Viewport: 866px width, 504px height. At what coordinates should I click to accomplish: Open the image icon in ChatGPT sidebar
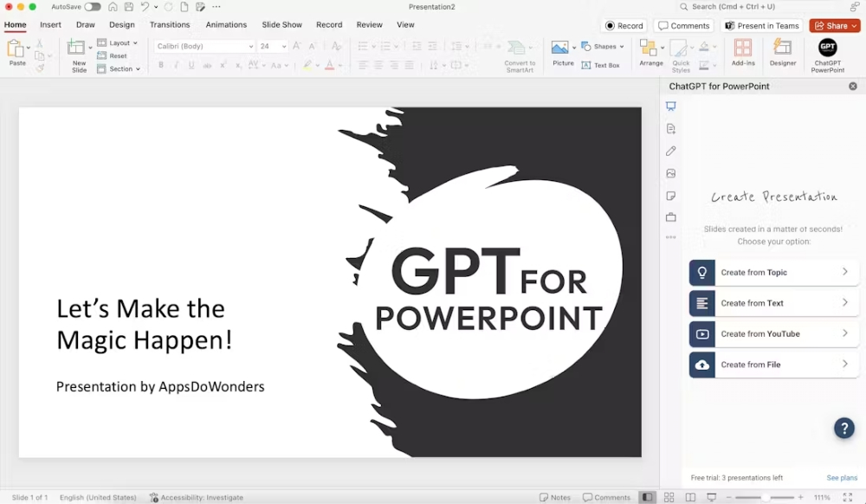click(x=670, y=173)
